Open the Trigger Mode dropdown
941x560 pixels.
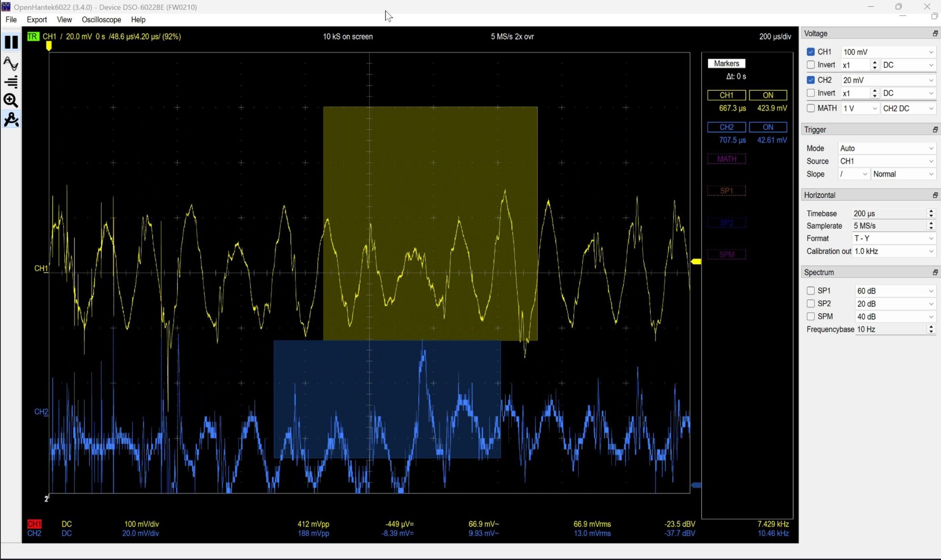[x=886, y=148]
